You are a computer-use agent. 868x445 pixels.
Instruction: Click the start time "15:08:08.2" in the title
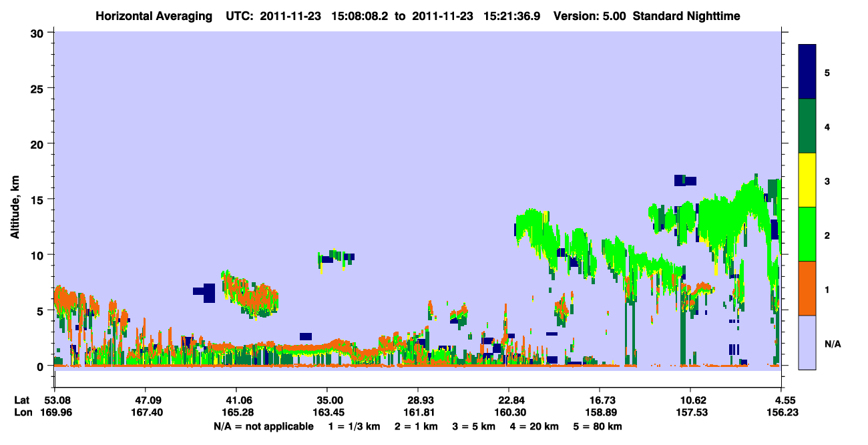pyautogui.click(x=359, y=15)
